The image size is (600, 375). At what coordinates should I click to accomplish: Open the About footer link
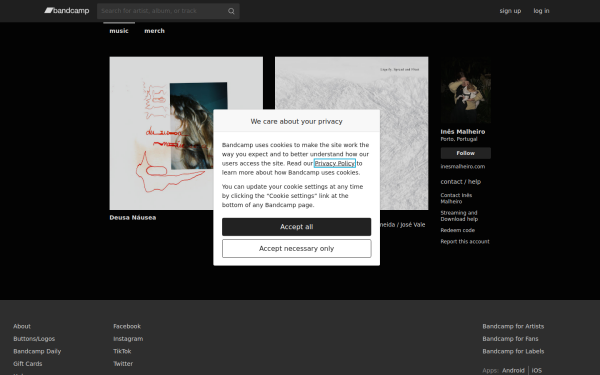pos(22,326)
